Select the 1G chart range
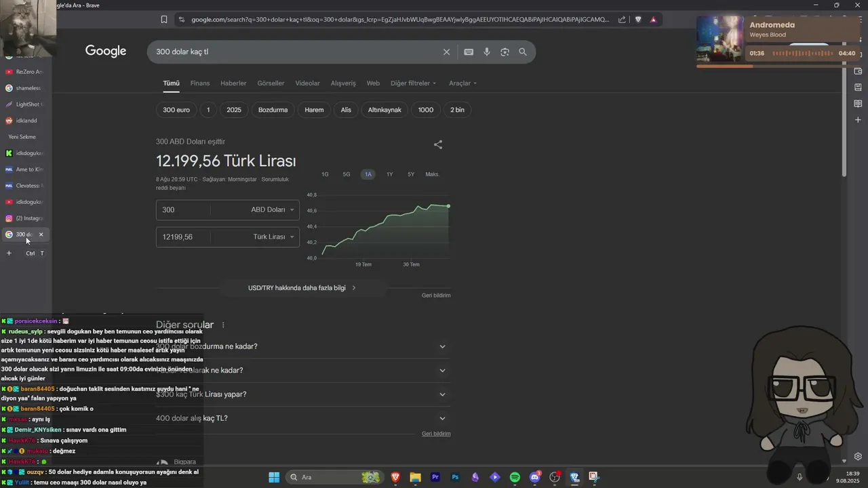This screenshot has width=868, height=488. point(325,174)
